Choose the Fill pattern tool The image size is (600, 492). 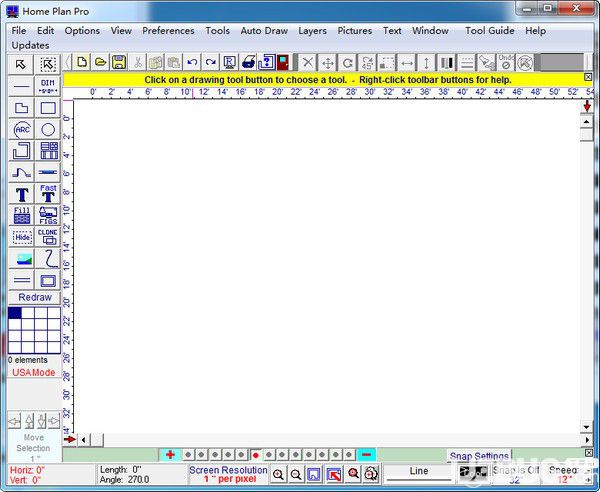pos(21,215)
